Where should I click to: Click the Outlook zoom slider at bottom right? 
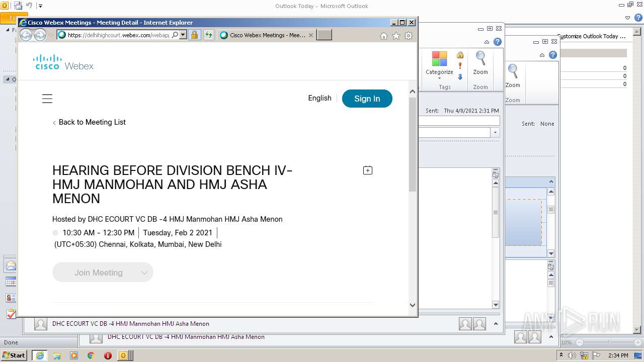click(609, 342)
